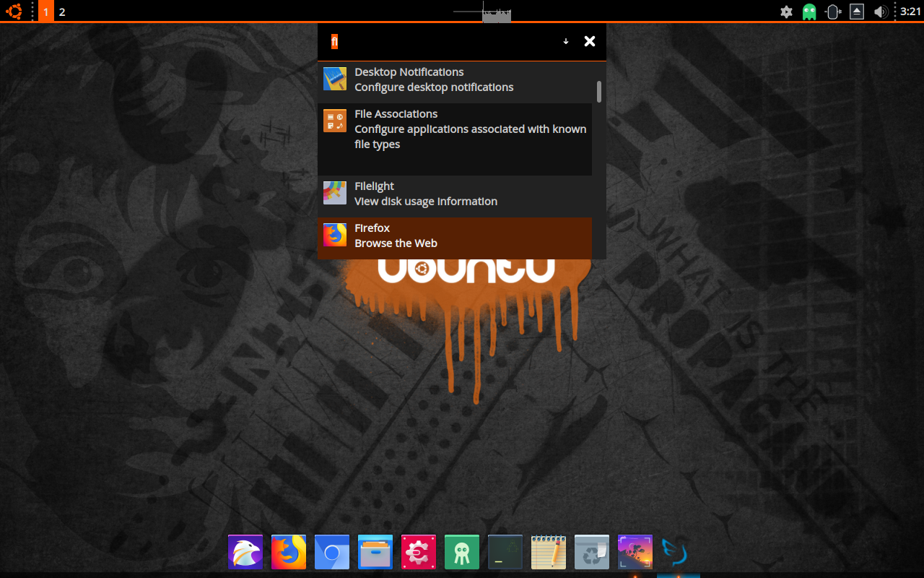Open the blue bird app in dock
924x578 pixels.
pyautogui.click(x=676, y=552)
